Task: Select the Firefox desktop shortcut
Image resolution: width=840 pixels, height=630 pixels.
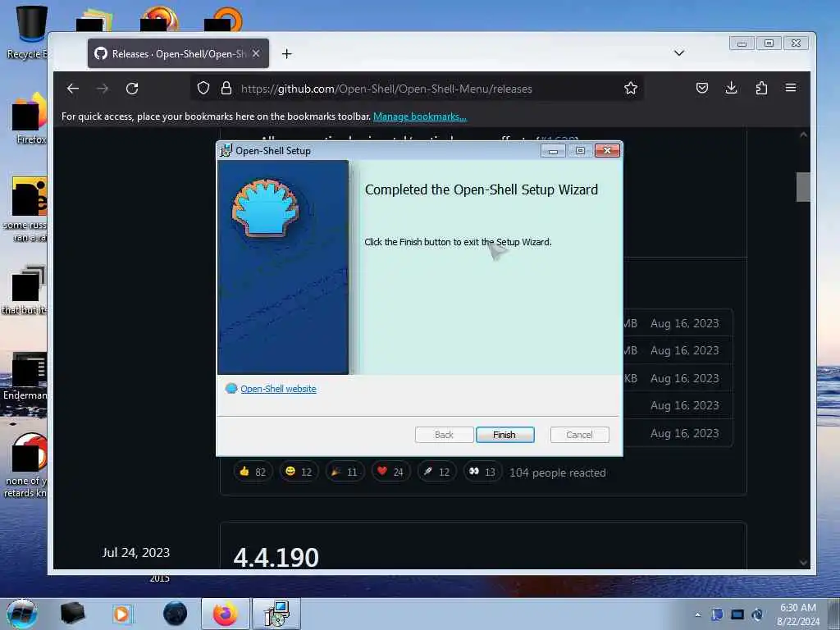Action: click(x=30, y=119)
